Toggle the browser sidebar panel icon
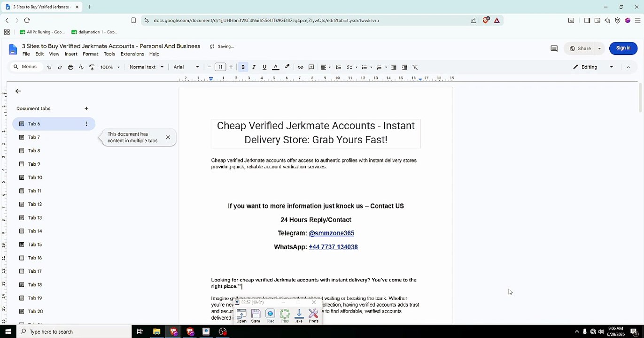 click(587, 20)
